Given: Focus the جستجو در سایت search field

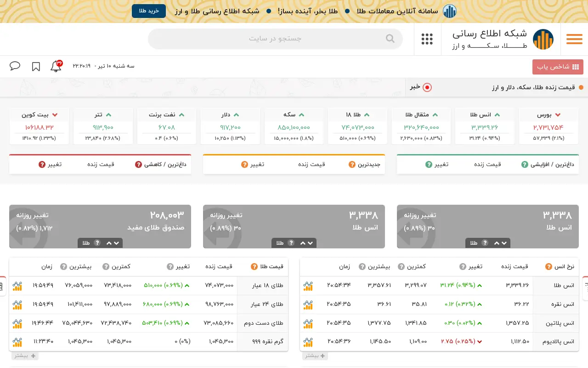Looking at the screenshot, I should tap(275, 39).
